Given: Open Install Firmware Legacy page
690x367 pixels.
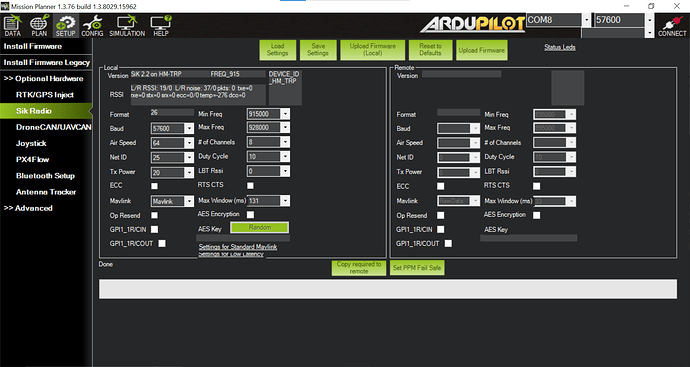Looking at the screenshot, I should 46,62.
